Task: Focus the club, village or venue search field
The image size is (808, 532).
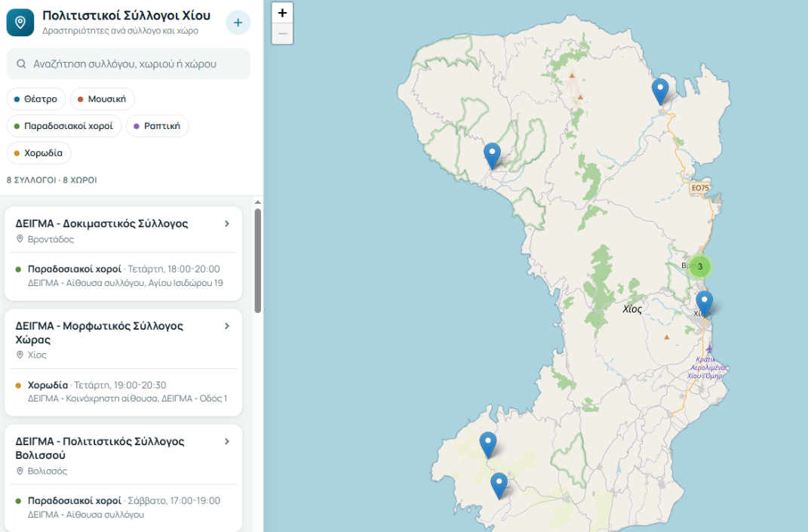Action: pyautogui.click(x=128, y=64)
